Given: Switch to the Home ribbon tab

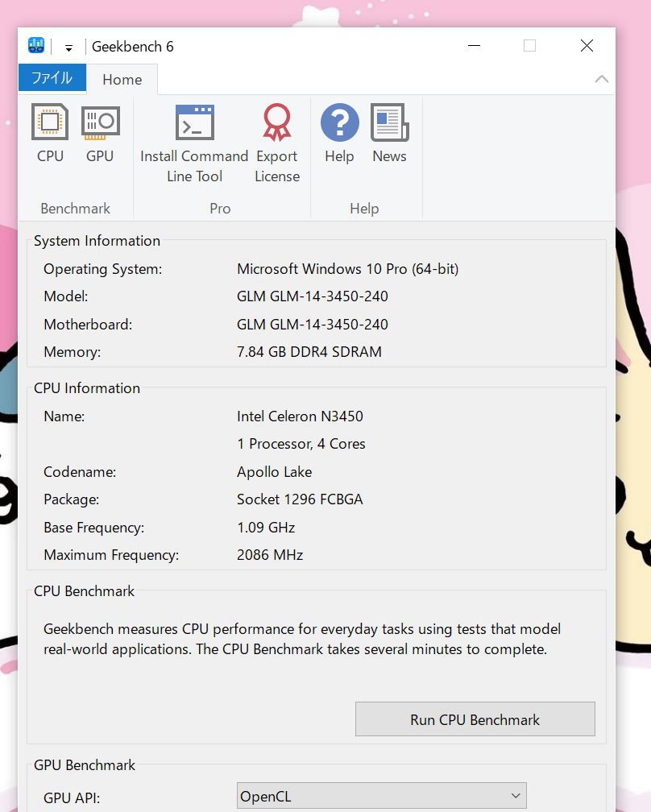Looking at the screenshot, I should pos(122,79).
